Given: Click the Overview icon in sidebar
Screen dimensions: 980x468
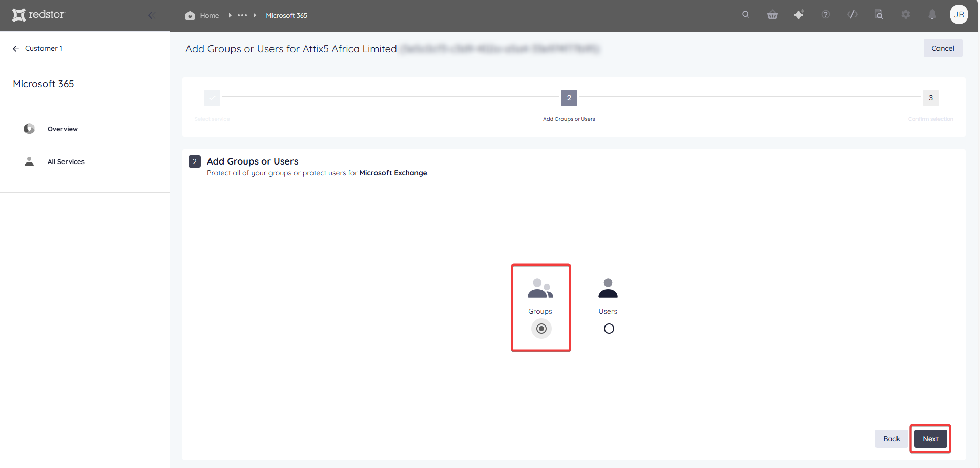Looking at the screenshot, I should pyautogui.click(x=29, y=129).
